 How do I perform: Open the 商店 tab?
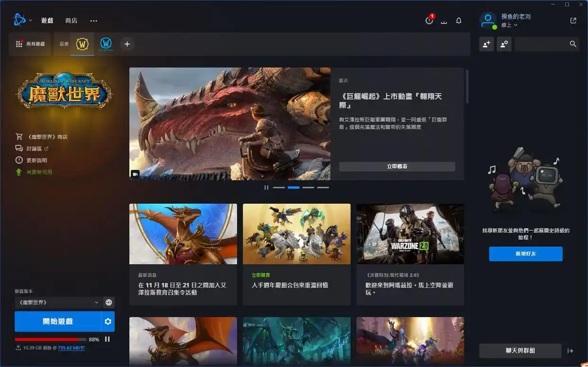(x=71, y=20)
